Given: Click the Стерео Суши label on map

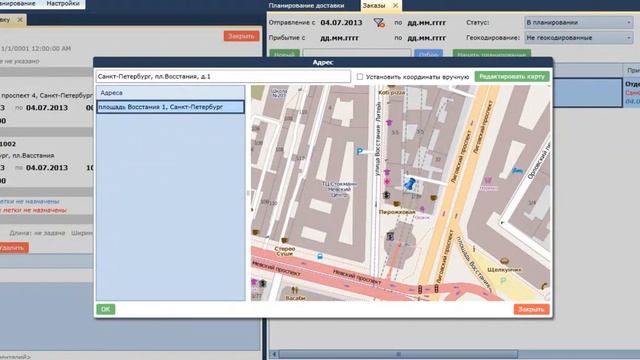Looking at the screenshot, I should 284,251.
